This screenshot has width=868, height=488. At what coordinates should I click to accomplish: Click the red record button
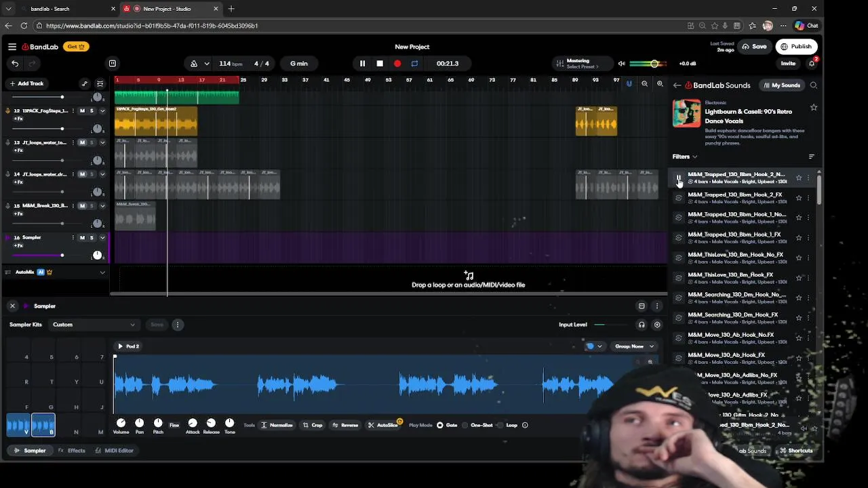click(x=397, y=64)
